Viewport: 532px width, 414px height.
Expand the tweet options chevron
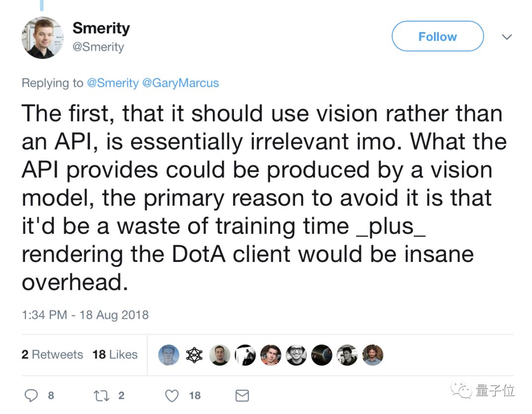506,37
